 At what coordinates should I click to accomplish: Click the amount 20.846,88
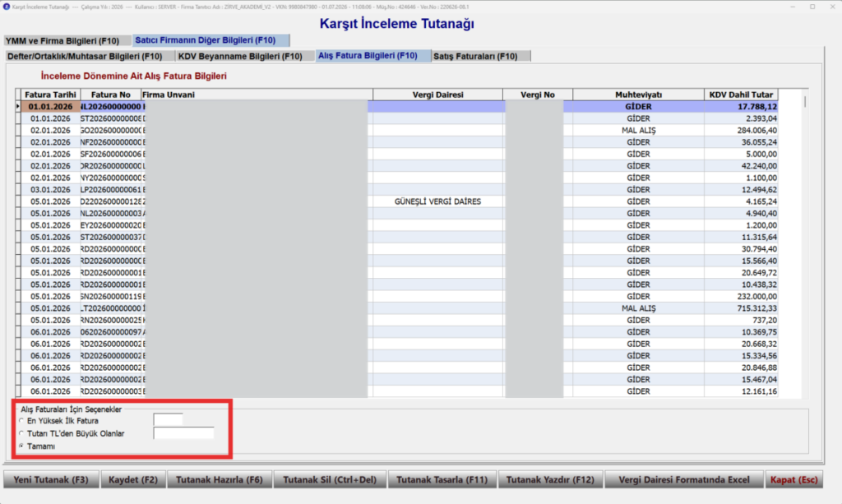[741, 368]
